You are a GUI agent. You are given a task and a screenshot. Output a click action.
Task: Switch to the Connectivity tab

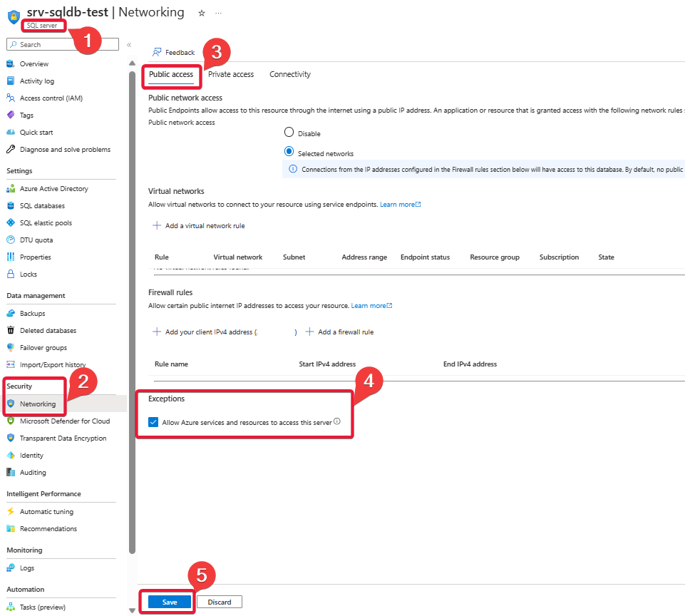tap(290, 74)
